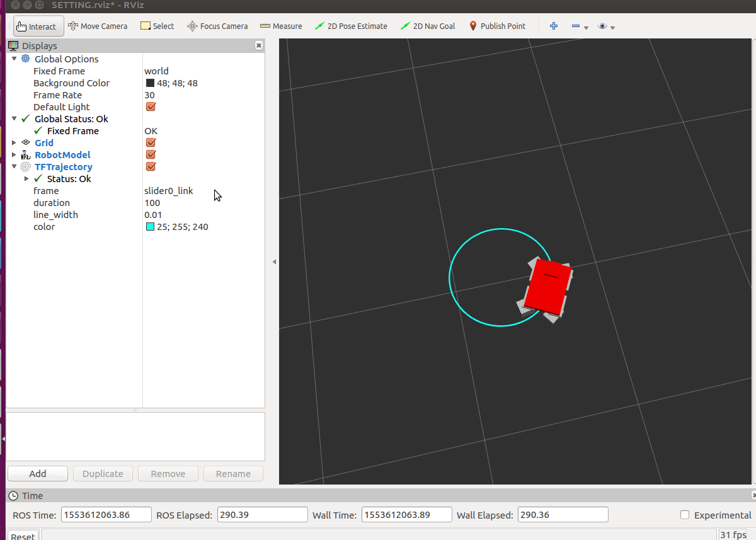
Task: Click the Displays panel monitor icon
Action: pyautogui.click(x=13, y=45)
